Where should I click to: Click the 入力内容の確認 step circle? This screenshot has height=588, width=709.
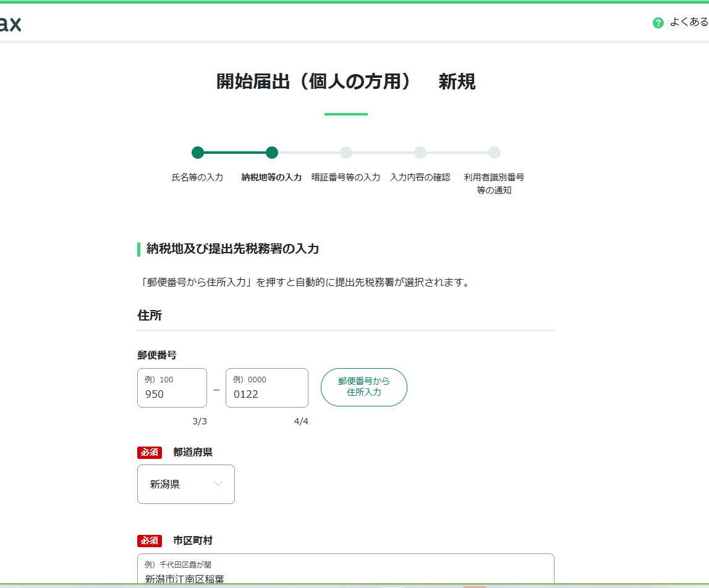pos(420,153)
